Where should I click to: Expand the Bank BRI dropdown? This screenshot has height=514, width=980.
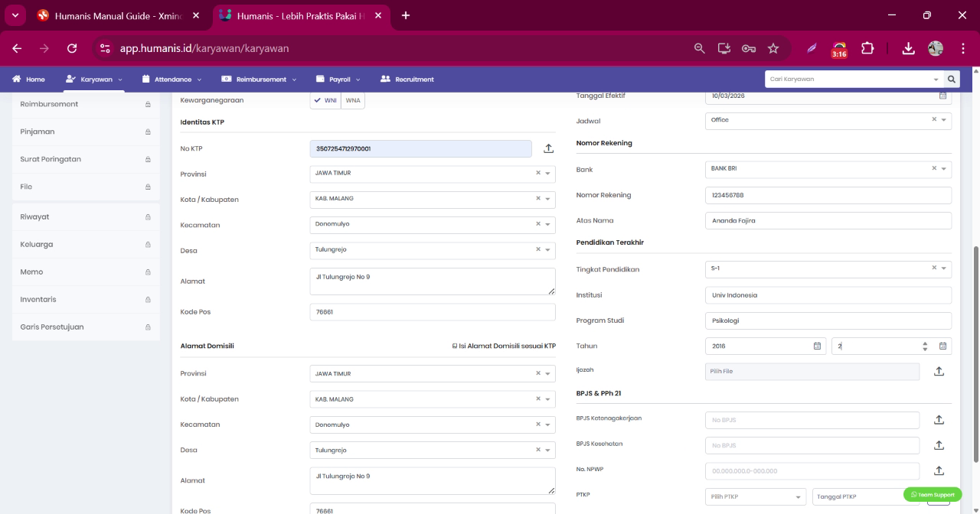tap(828, 168)
